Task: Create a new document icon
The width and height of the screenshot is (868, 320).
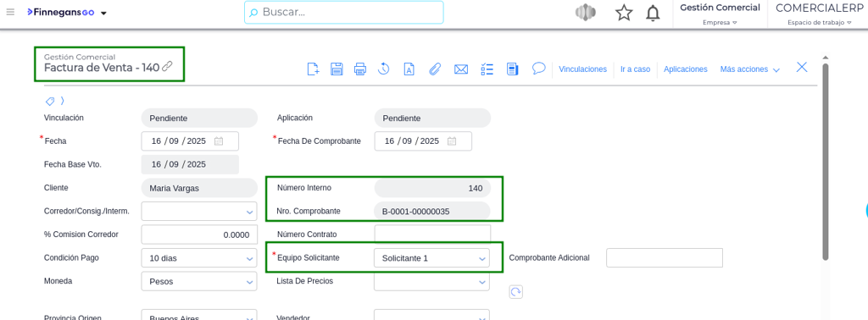Action: coord(314,69)
